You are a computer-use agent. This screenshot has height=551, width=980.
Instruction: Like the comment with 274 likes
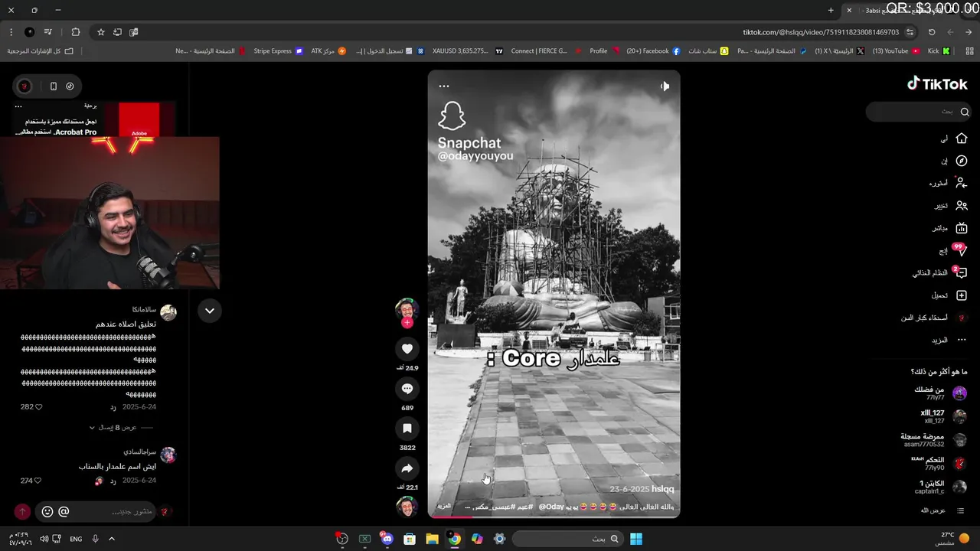[x=38, y=481]
